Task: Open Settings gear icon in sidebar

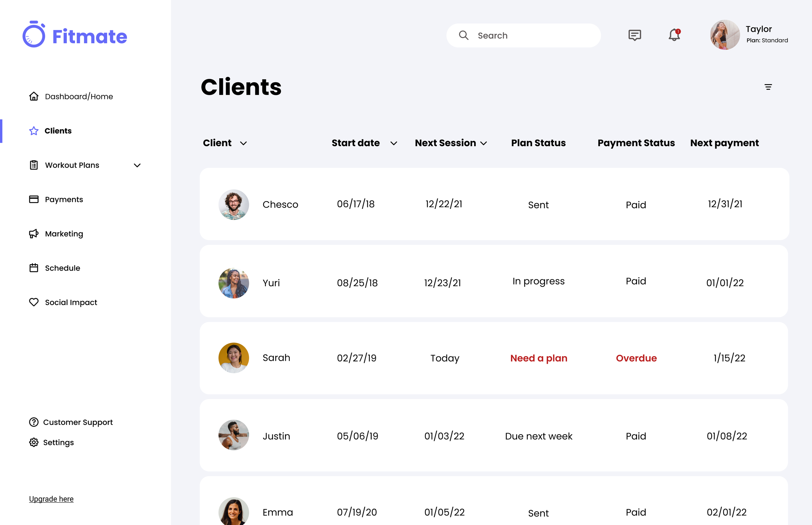Action: pyautogui.click(x=34, y=442)
